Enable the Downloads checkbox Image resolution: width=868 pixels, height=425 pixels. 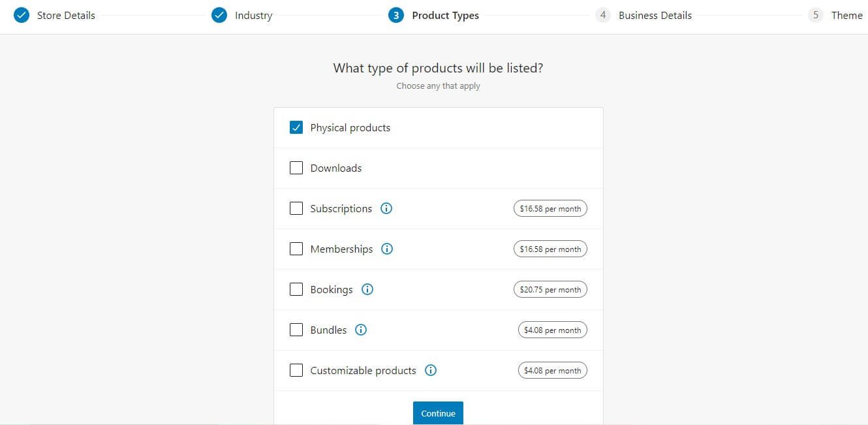[296, 168]
